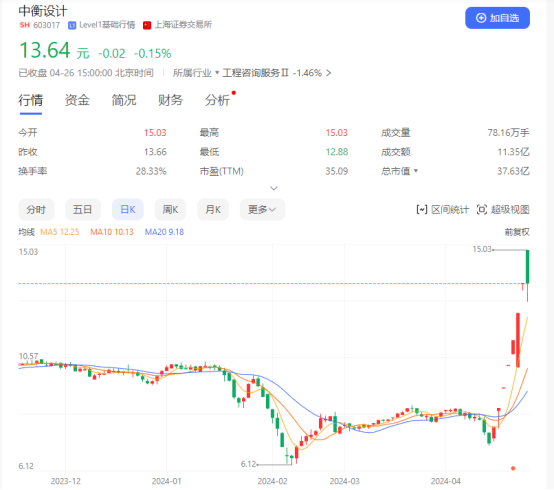This screenshot has height=490, width=554.
Task: Open the 简况 tab
Action: [x=124, y=100]
